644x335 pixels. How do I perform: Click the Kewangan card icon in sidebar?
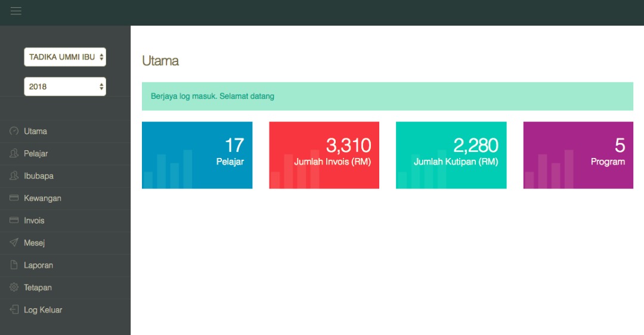[14, 198]
